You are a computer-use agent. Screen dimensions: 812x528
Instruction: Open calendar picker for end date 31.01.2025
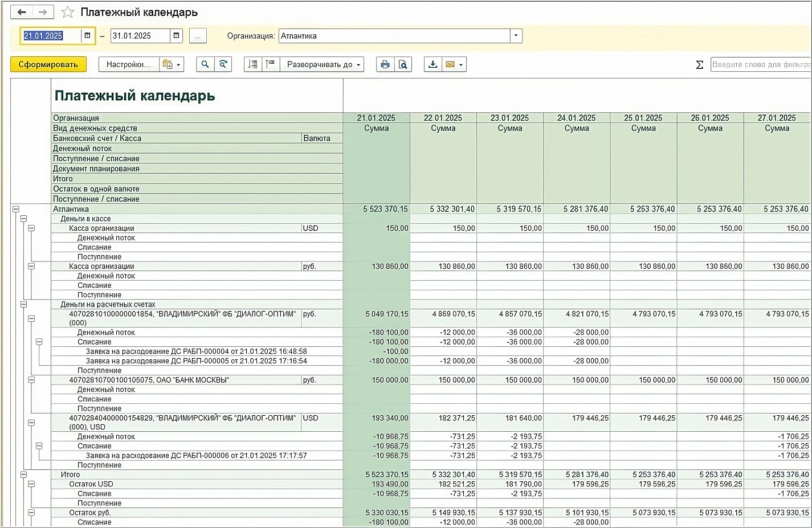click(177, 36)
